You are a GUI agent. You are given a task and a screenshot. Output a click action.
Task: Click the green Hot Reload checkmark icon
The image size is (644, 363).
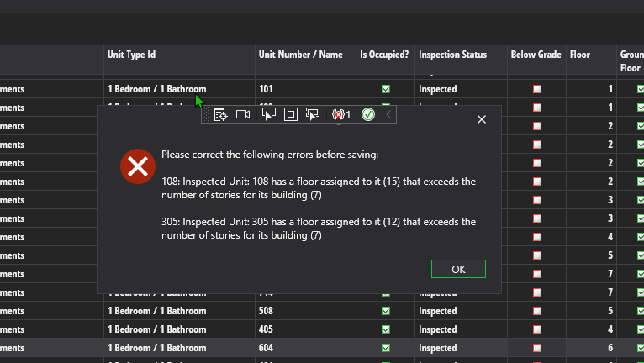[x=367, y=114]
